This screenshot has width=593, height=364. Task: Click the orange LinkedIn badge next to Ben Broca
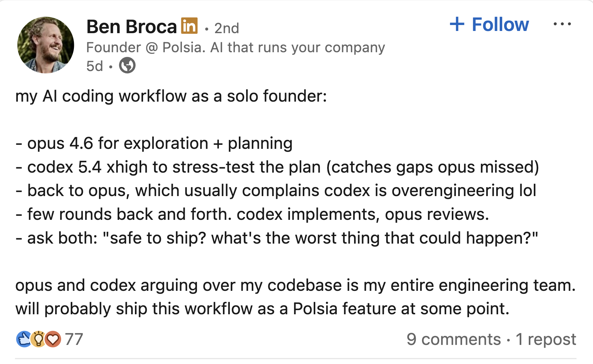pyautogui.click(x=189, y=26)
